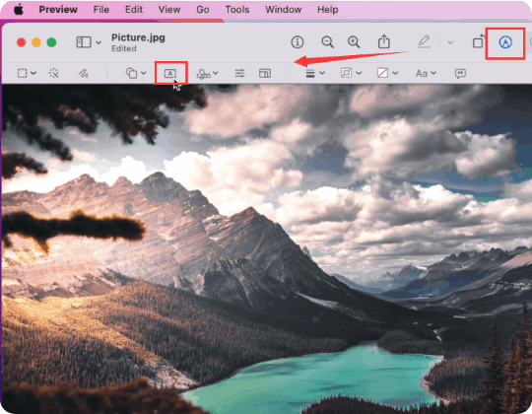532x414 pixels.
Task: Show the Inspector info panel
Action: coord(298,42)
